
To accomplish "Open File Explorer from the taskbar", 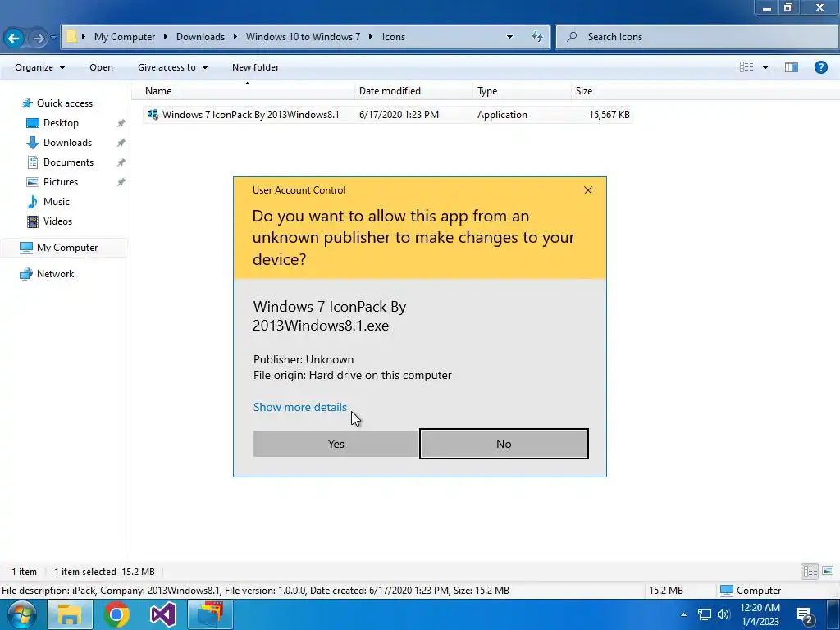I will point(70,614).
